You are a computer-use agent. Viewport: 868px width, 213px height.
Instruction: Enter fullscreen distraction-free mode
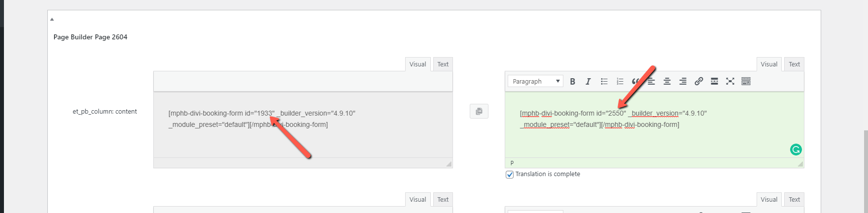point(730,82)
